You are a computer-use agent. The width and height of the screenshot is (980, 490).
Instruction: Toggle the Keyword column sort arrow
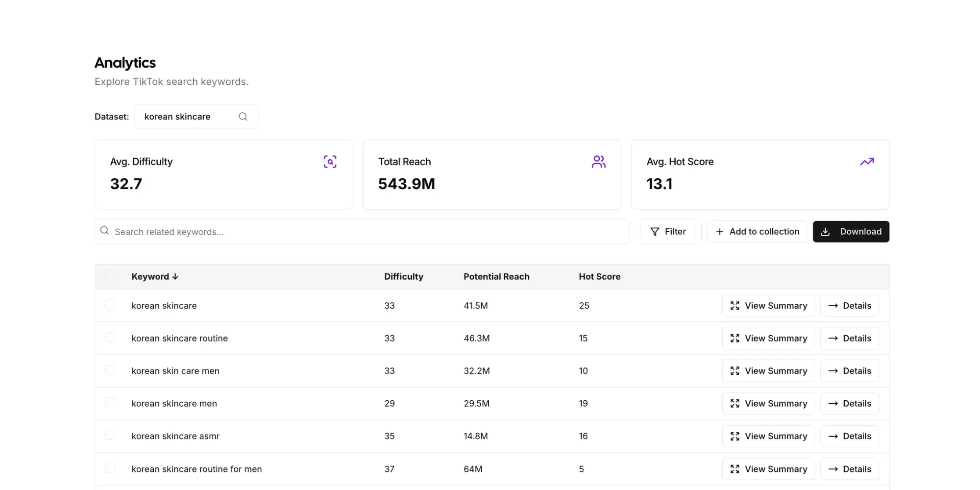point(175,276)
